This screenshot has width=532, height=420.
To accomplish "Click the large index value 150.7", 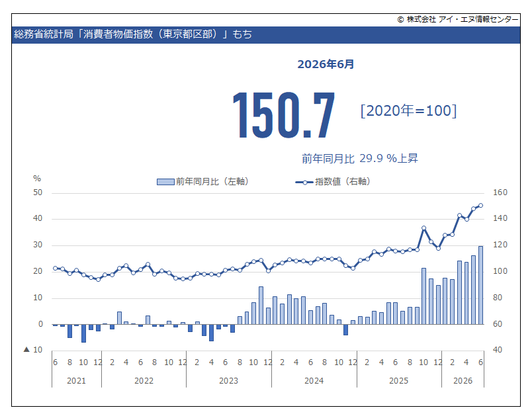I will point(284,115).
